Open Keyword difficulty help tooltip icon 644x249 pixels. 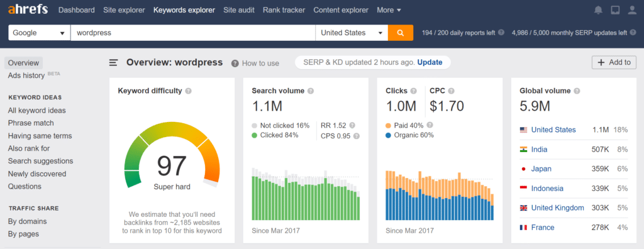[188, 91]
